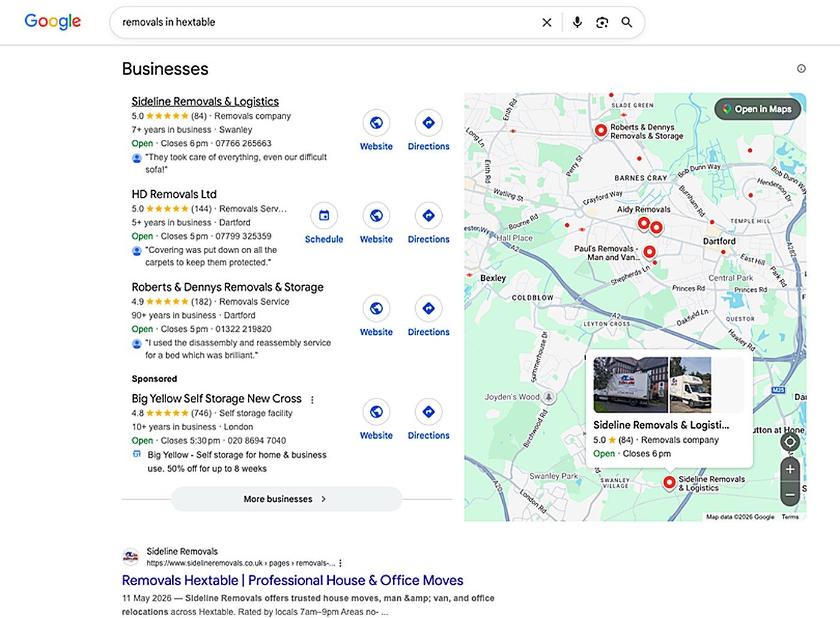Expand More businesses list
The height and width of the screenshot is (618, 840).
point(286,499)
